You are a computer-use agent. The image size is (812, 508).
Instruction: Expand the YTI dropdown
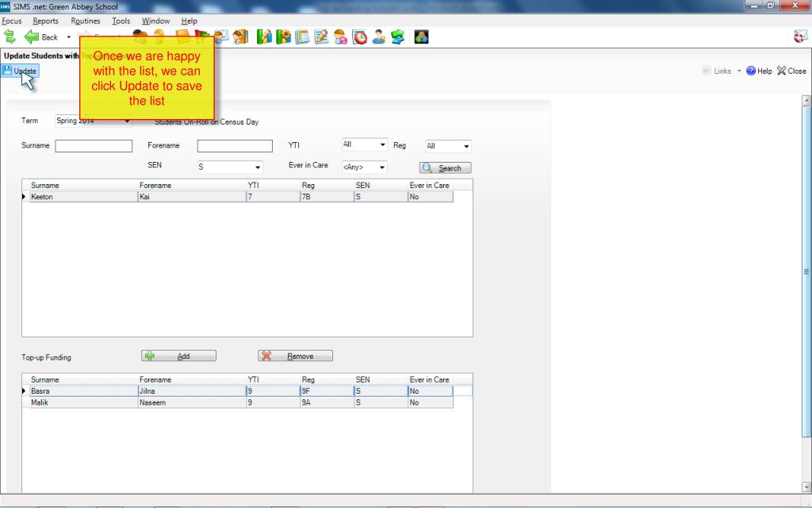383,144
